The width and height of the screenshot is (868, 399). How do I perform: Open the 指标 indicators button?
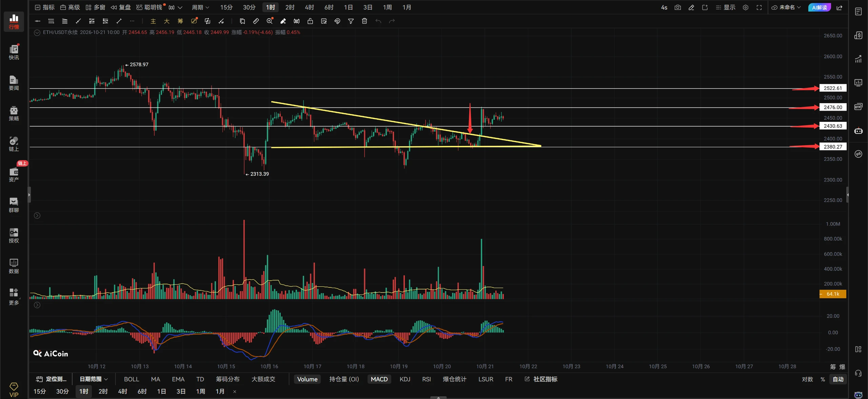pyautogui.click(x=45, y=7)
